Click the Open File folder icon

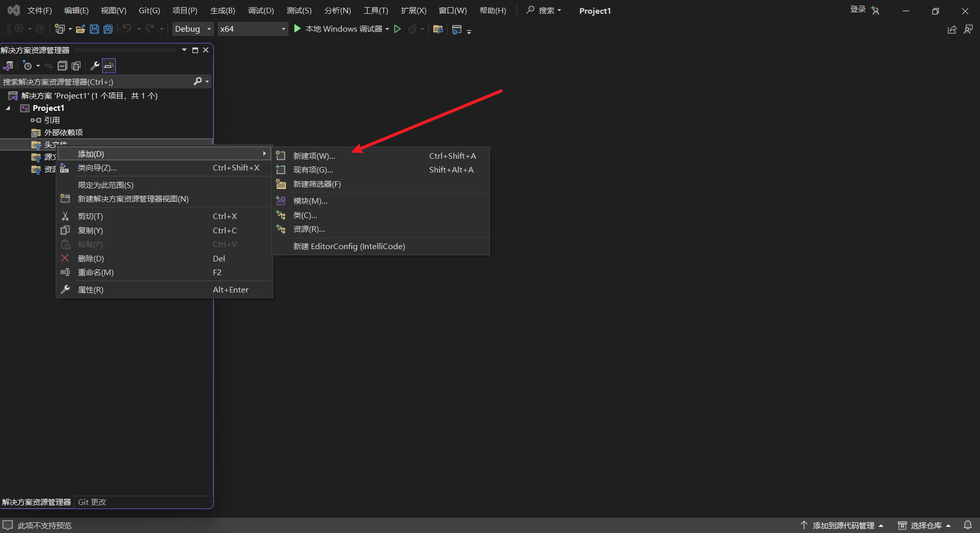pyautogui.click(x=81, y=29)
